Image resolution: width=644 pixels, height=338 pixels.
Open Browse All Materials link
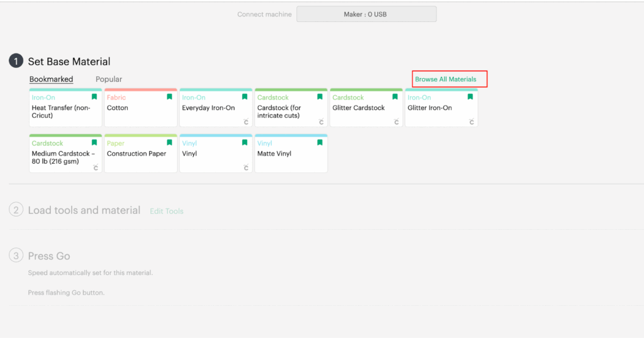[x=445, y=79]
